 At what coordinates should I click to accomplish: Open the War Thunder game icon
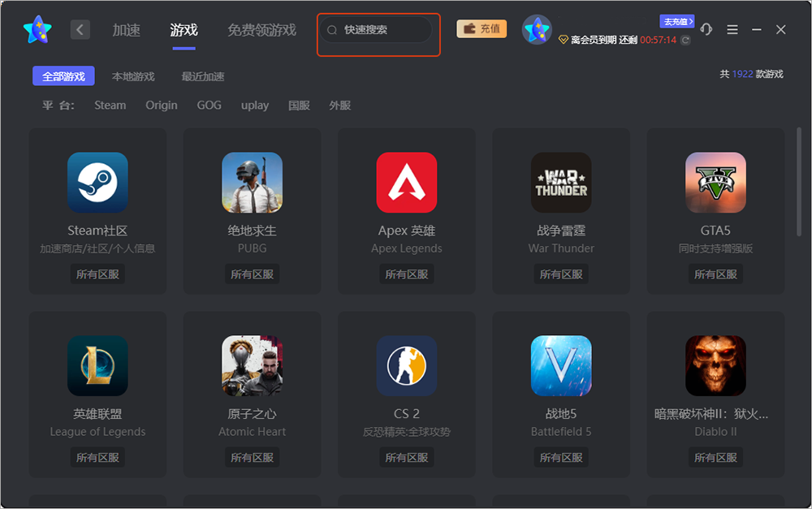(x=561, y=183)
